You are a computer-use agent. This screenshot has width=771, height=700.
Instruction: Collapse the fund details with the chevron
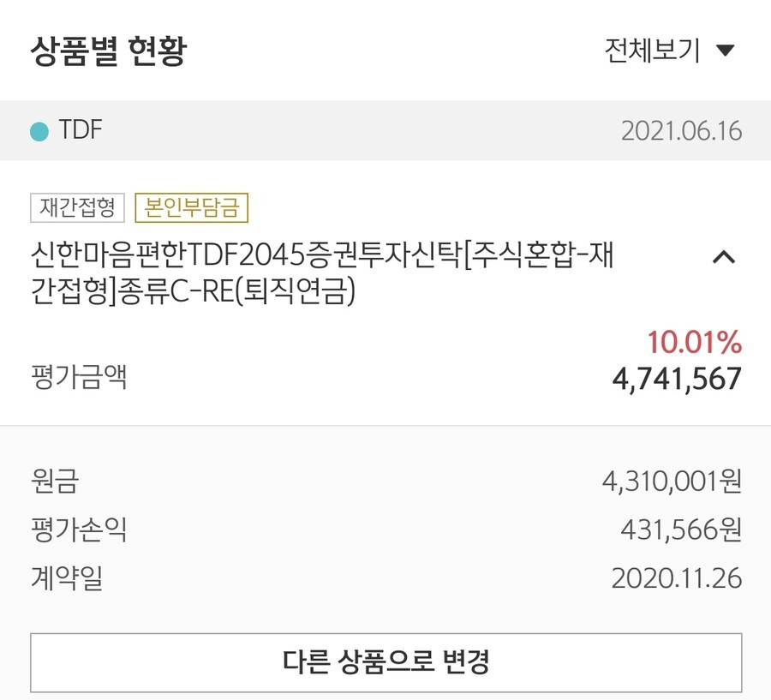(x=724, y=257)
